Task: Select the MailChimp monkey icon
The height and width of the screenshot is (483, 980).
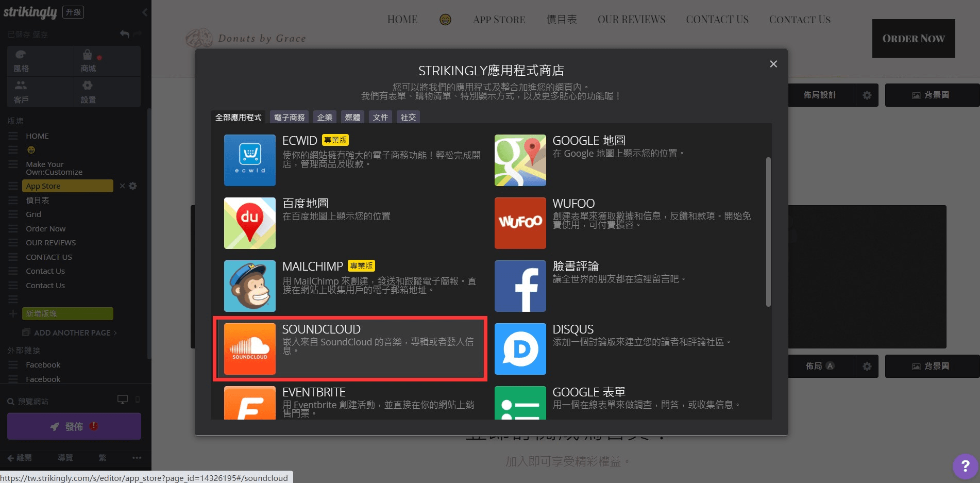Action: (249, 286)
